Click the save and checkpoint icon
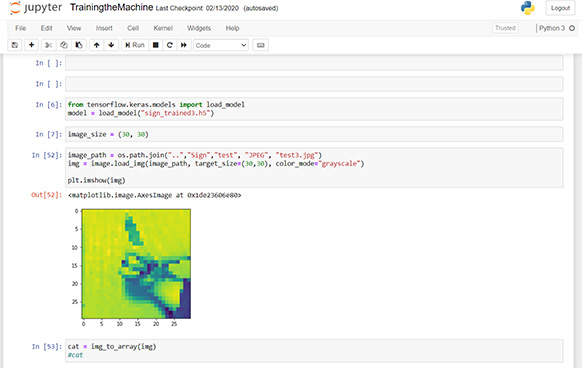 click(x=15, y=45)
